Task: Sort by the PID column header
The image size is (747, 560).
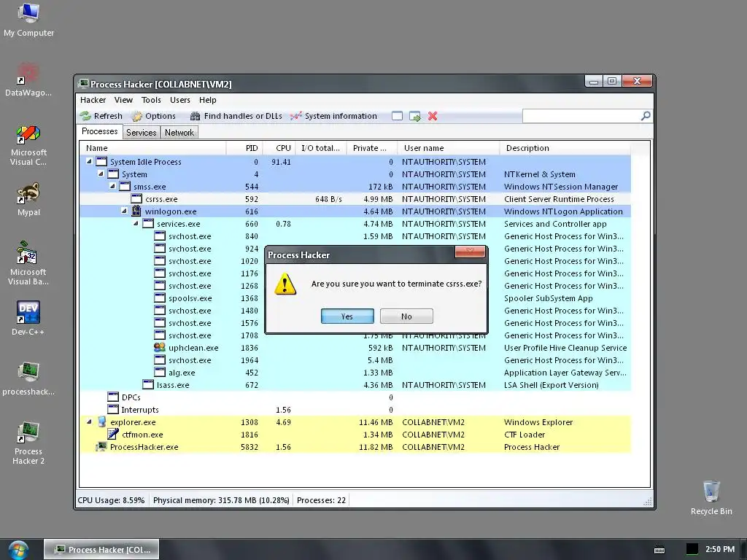Action: (244, 148)
